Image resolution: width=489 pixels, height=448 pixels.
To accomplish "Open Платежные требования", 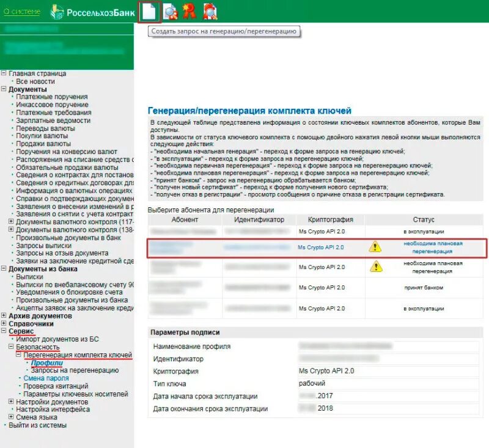I will pos(54,112).
